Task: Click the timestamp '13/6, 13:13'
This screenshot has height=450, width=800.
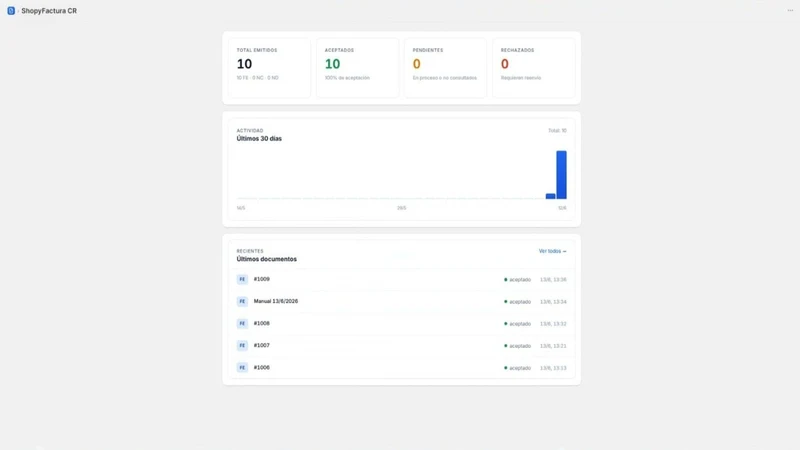Action: (x=553, y=368)
